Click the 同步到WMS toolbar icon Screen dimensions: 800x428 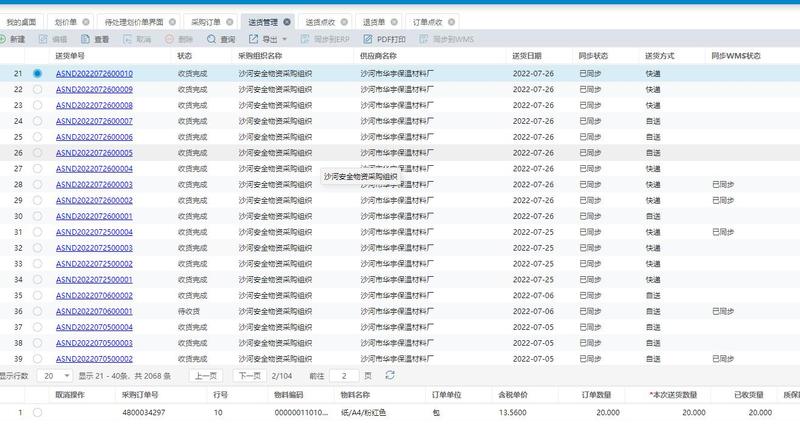[x=423, y=39]
